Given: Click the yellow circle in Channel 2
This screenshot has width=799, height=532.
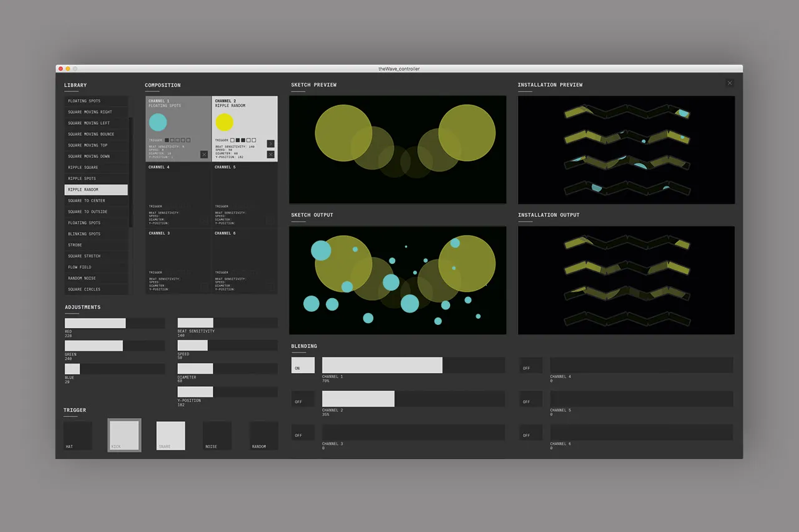Looking at the screenshot, I should coord(224,122).
